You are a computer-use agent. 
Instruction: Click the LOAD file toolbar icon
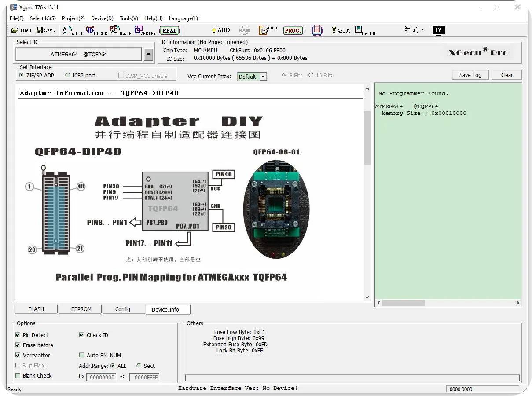tap(21, 30)
